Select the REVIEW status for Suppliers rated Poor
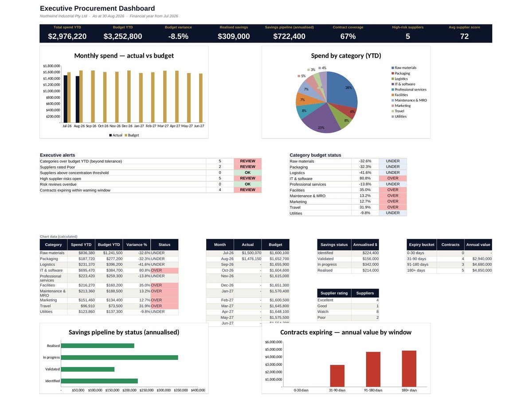Viewport: 532px width, 399px height. (248, 167)
